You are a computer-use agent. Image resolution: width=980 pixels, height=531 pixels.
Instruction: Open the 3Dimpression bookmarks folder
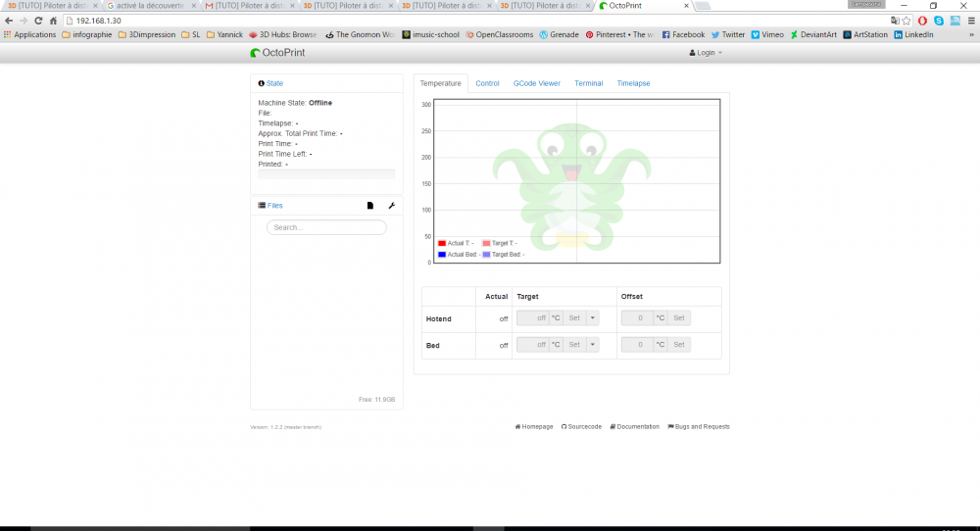click(x=147, y=34)
